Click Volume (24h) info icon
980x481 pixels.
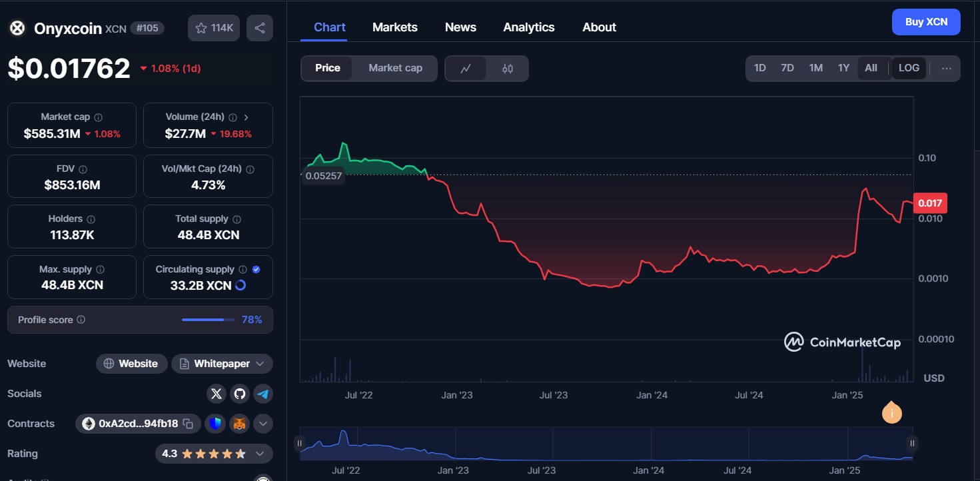pos(233,117)
